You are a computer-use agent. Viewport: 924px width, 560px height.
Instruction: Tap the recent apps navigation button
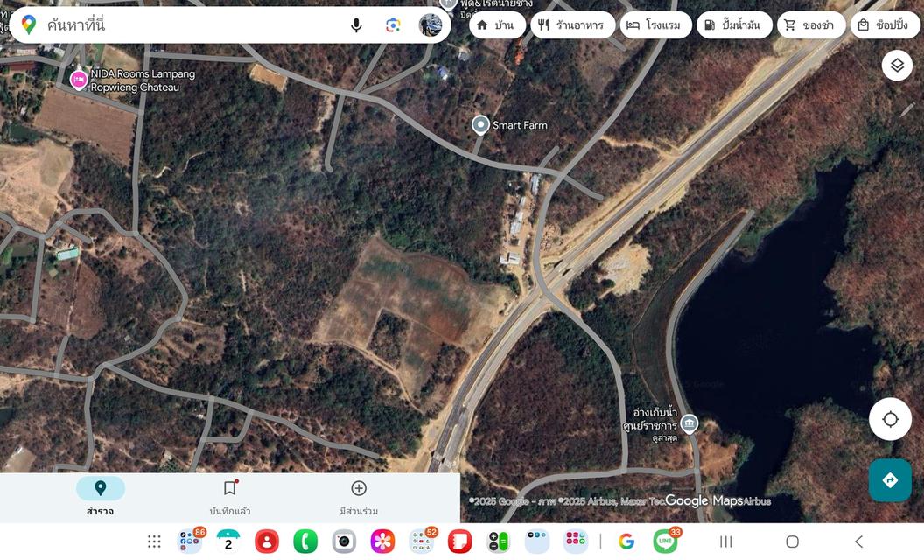726,541
